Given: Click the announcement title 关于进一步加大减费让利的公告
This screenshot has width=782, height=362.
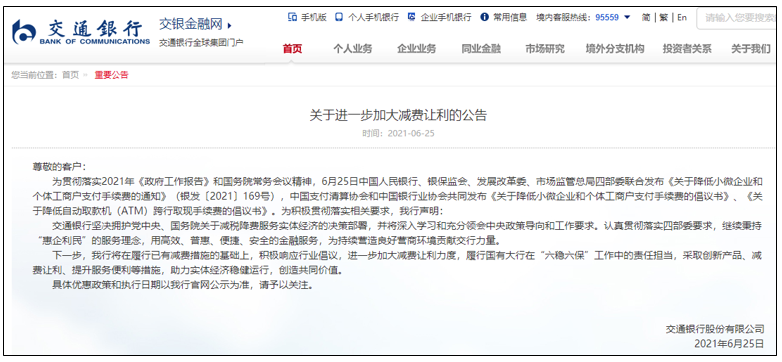Looking at the screenshot, I should click(x=397, y=116).
